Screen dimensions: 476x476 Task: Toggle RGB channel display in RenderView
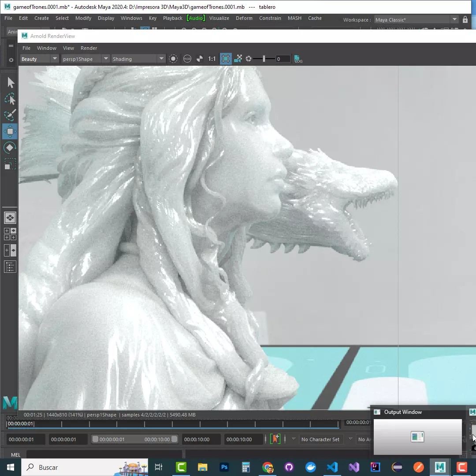187,59
